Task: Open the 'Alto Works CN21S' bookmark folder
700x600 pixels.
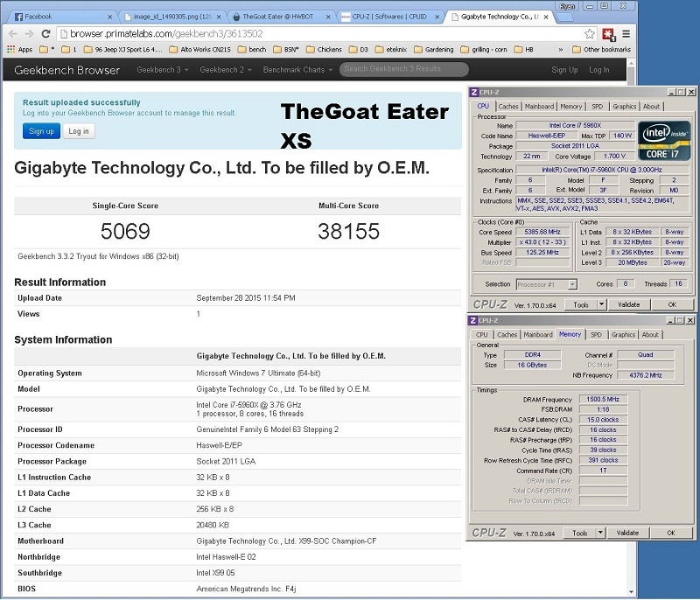Action: click(x=200, y=50)
